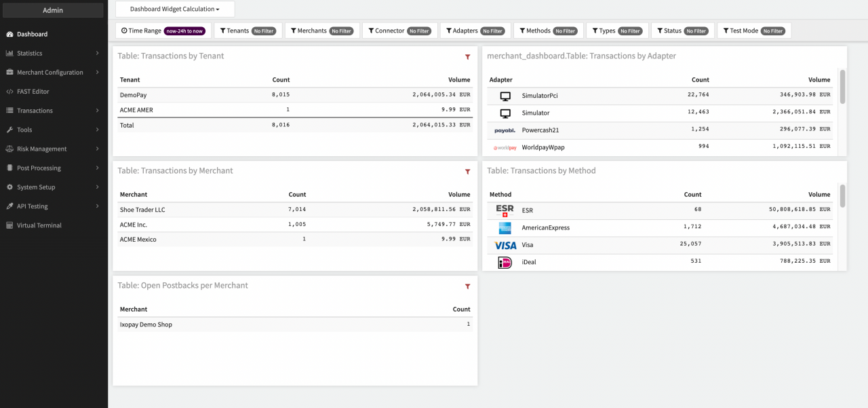Go to FAST Editor in the sidebar
Screen dimensions: 868x408
click(33, 91)
